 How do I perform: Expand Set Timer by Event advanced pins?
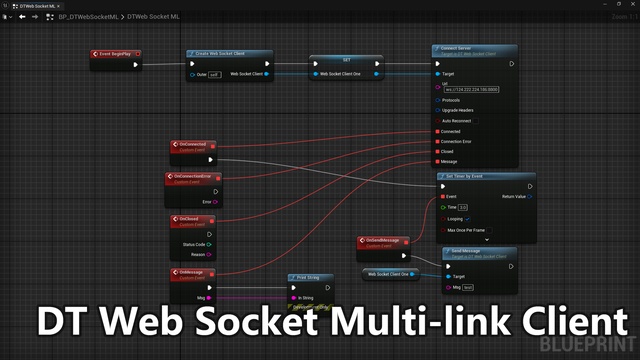(x=487, y=240)
